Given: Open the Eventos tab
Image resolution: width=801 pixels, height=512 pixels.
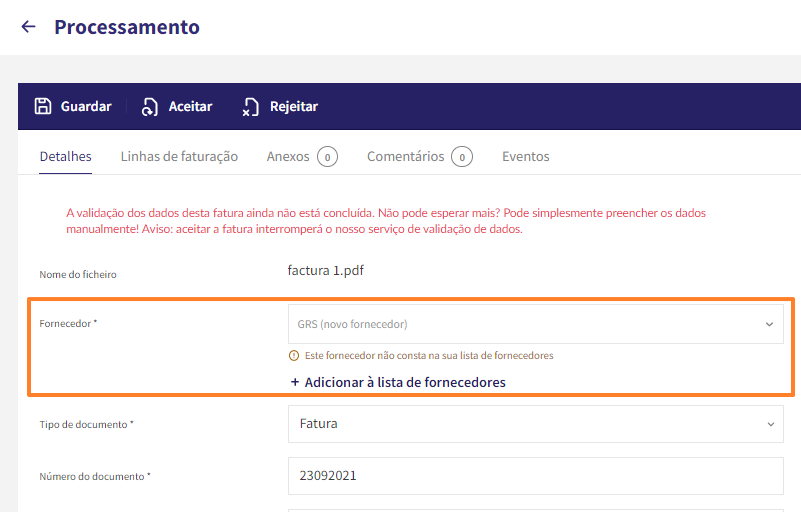Looking at the screenshot, I should click(526, 156).
